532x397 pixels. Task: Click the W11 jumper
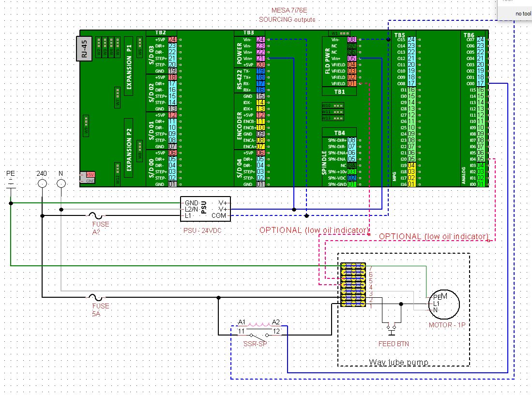coord(333,112)
